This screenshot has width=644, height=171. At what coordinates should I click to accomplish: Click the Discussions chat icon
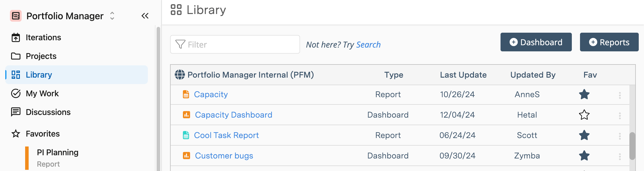coord(16,112)
